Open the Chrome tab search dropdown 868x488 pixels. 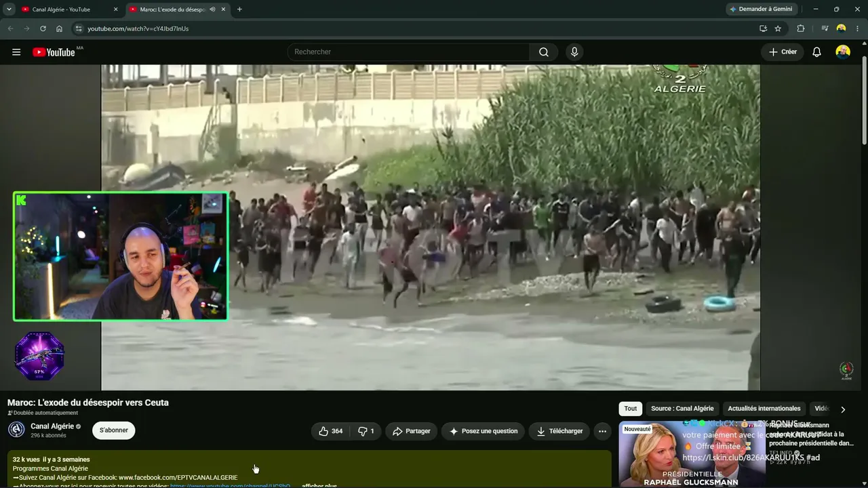(9, 9)
